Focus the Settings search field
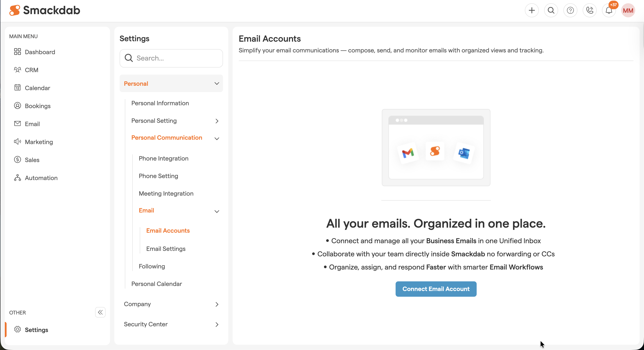This screenshot has width=644, height=350. coord(175,58)
